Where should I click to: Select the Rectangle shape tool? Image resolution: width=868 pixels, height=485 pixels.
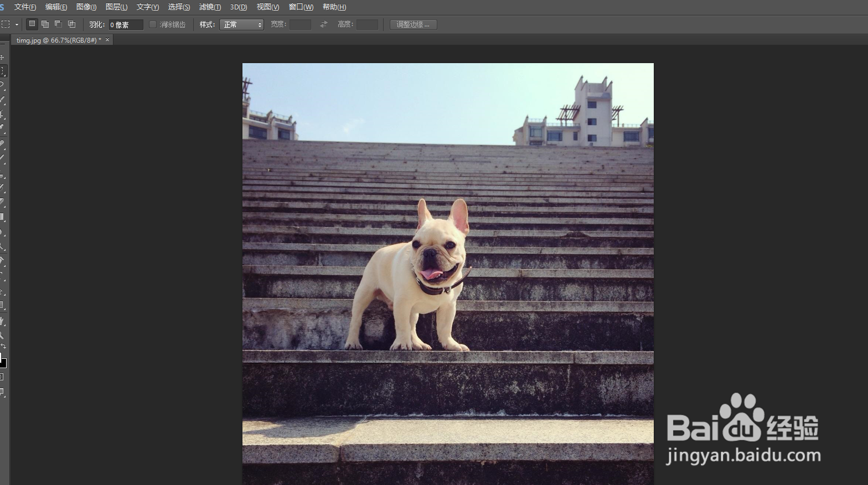tap(2, 305)
